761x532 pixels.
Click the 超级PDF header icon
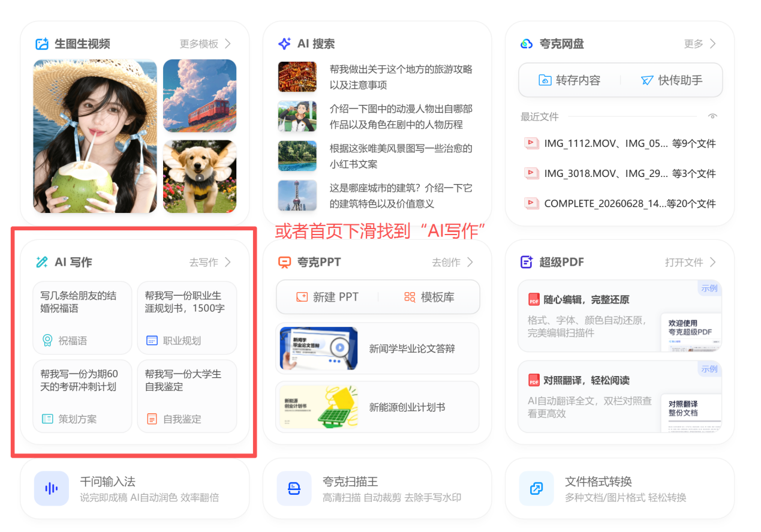click(527, 262)
